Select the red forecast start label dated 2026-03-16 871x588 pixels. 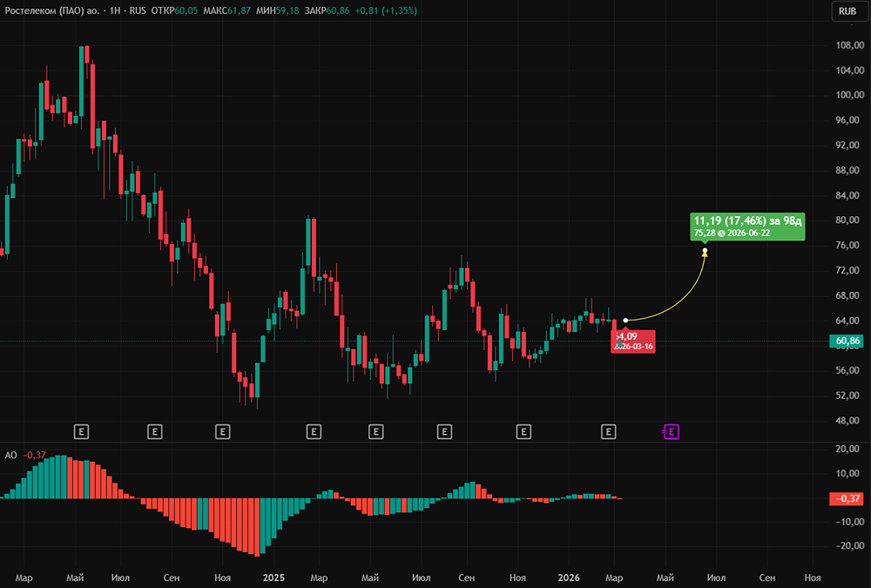point(632,341)
